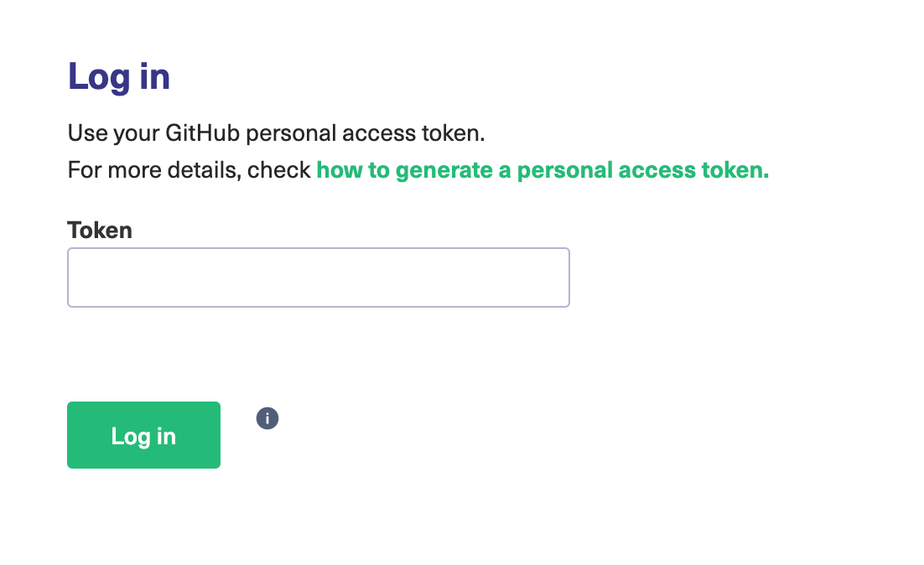Viewport: 924px width, 565px height.
Task: Click the purple-bordered token entry box
Action: click(319, 277)
